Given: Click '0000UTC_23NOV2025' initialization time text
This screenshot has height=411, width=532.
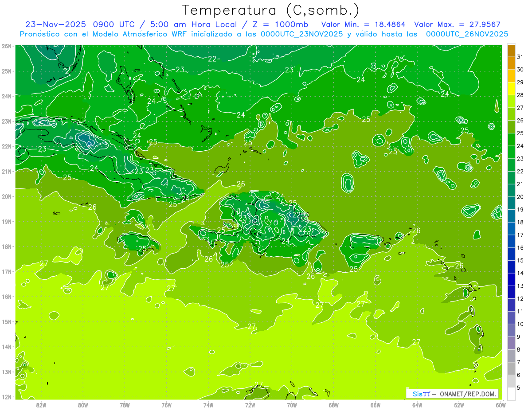Looking at the screenshot, I should tap(301, 34).
